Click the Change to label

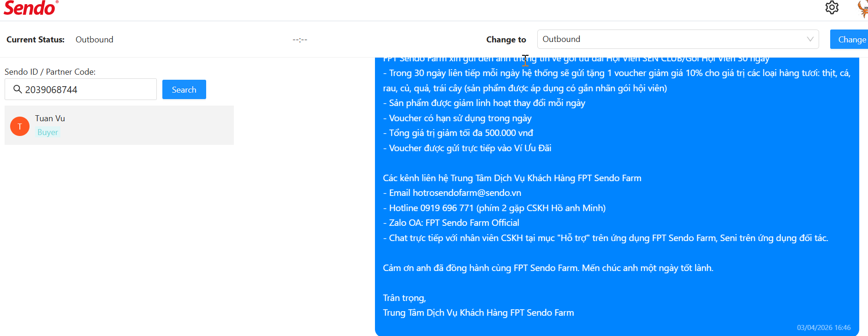[x=506, y=40]
